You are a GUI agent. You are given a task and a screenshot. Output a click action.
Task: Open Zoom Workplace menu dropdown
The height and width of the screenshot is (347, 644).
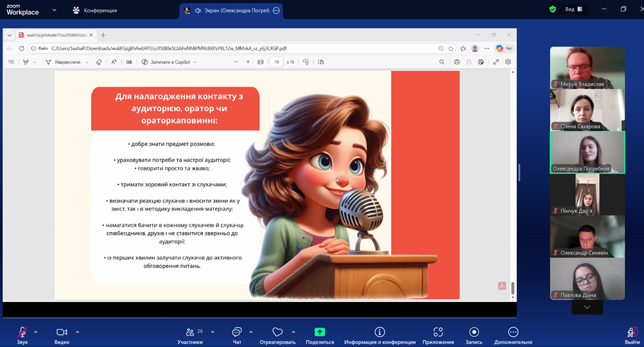[x=54, y=10]
